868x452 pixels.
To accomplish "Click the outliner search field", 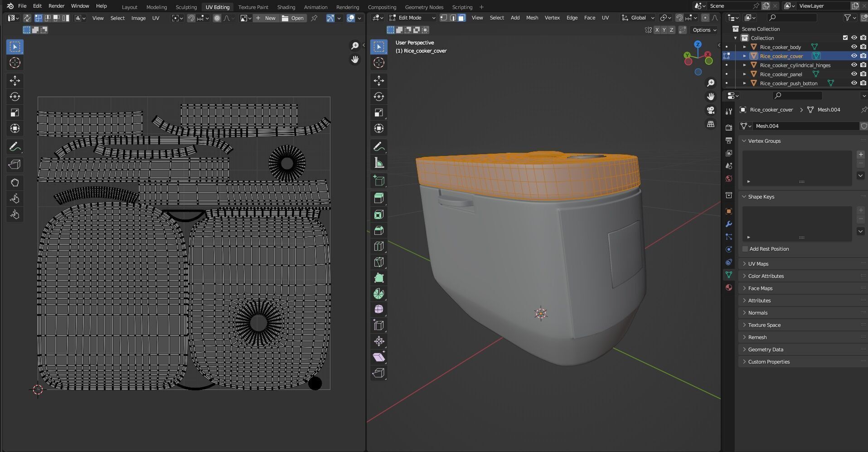I will click(x=792, y=18).
